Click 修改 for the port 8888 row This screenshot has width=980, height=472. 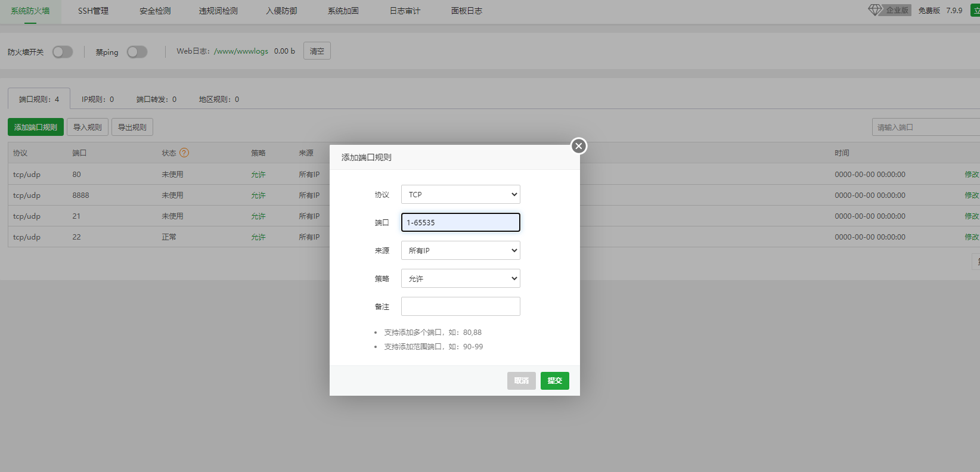tap(972, 195)
